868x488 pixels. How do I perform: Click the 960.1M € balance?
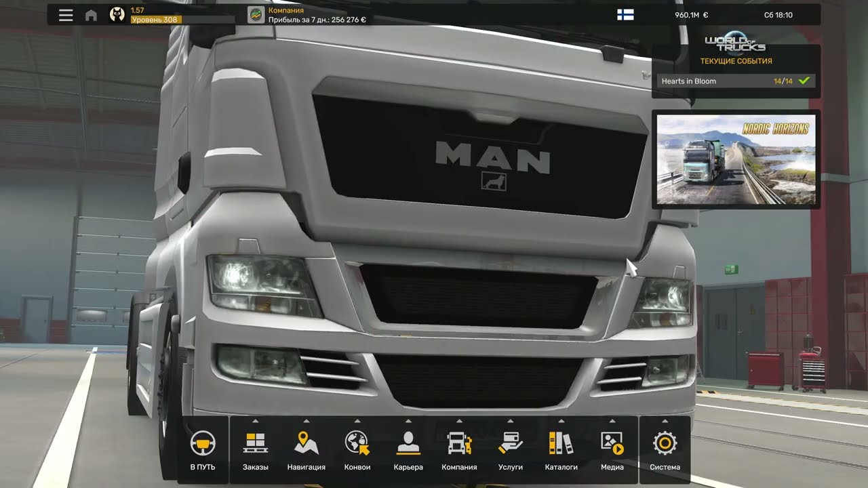(691, 15)
